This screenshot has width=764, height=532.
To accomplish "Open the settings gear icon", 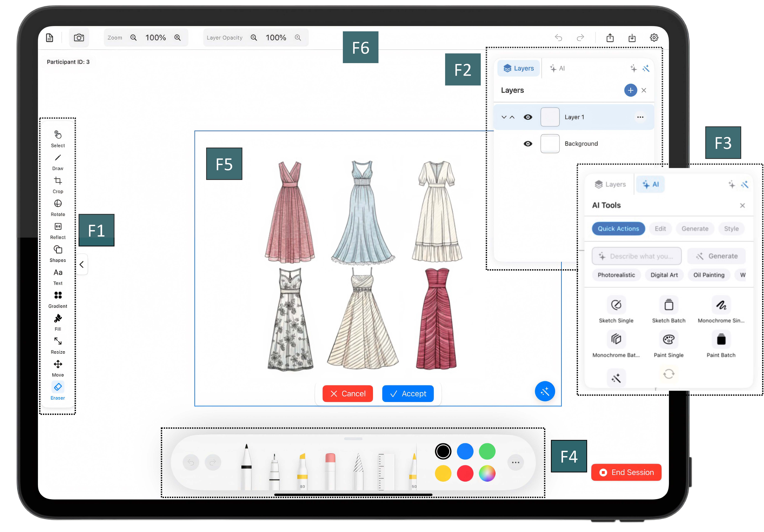I will tap(654, 38).
